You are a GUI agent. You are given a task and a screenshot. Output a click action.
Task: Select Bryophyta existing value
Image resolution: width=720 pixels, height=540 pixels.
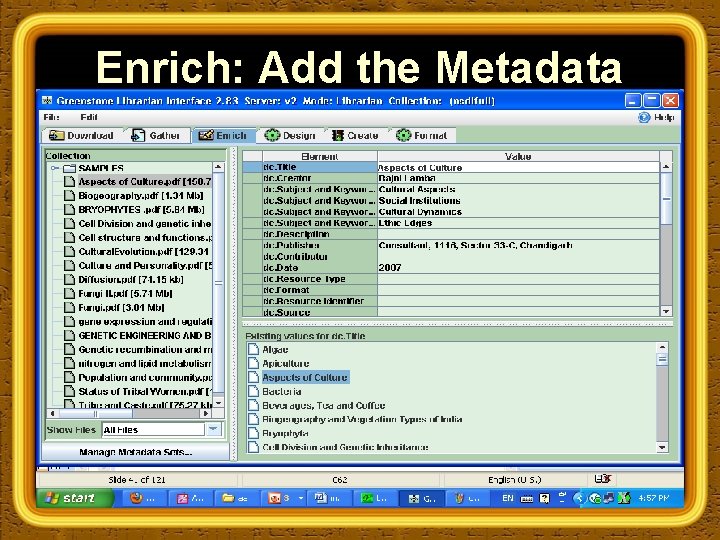pyautogui.click(x=285, y=433)
